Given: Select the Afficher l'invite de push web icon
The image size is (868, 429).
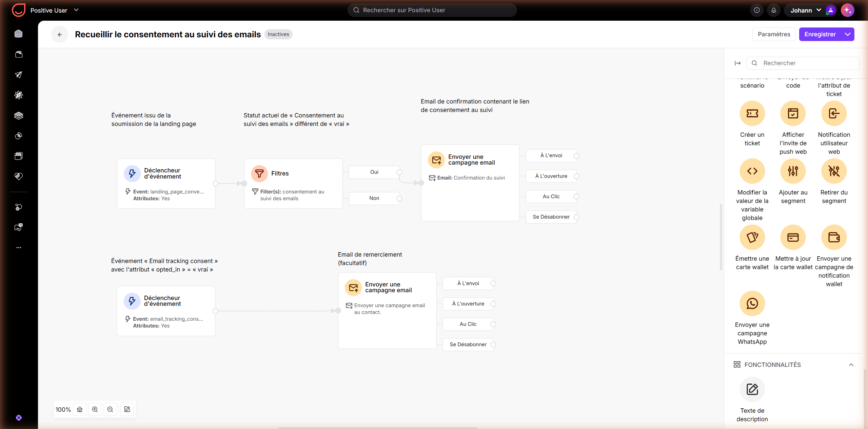Looking at the screenshot, I should (793, 113).
